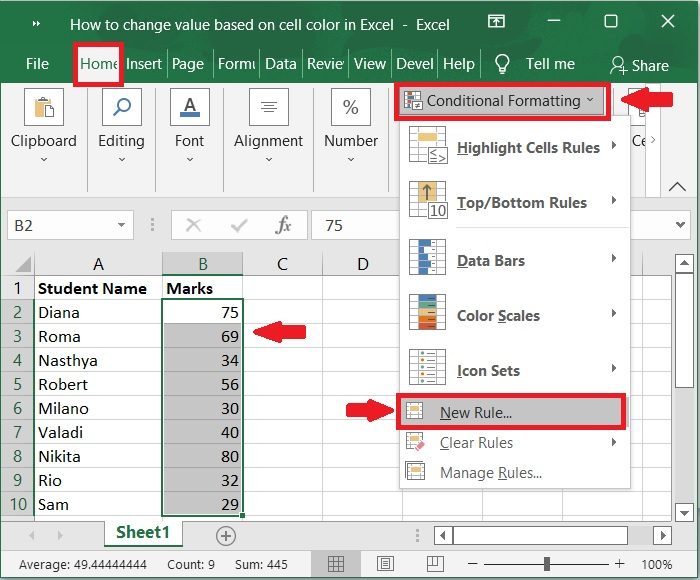Click the Top/Bottom Rules icon
The height and width of the screenshot is (580, 700).
tap(428, 200)
